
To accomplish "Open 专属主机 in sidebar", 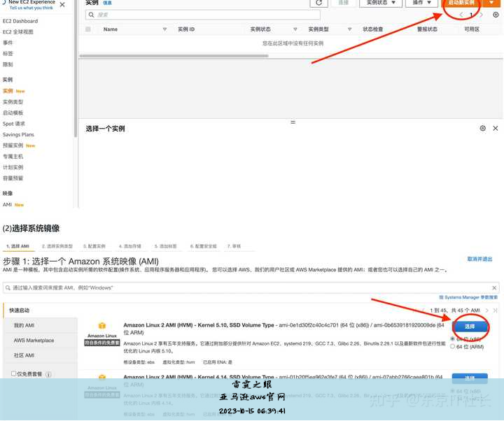I will [13, 157].
